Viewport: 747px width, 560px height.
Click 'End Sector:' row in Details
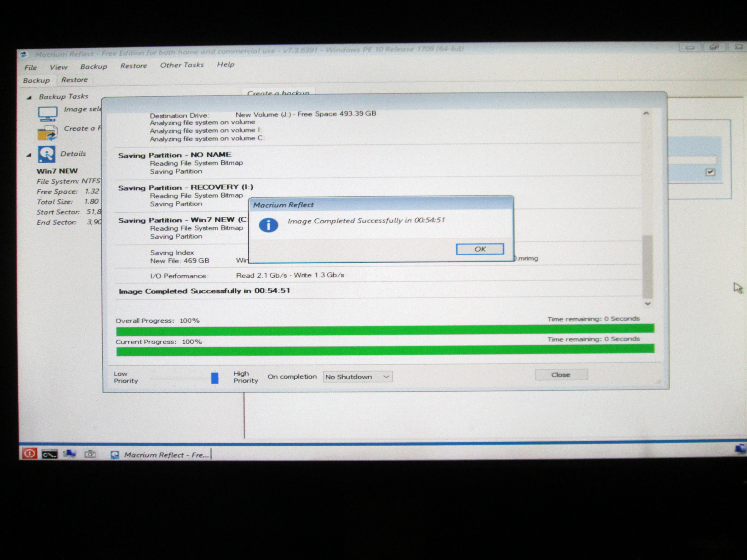click(x=69, y=222)
